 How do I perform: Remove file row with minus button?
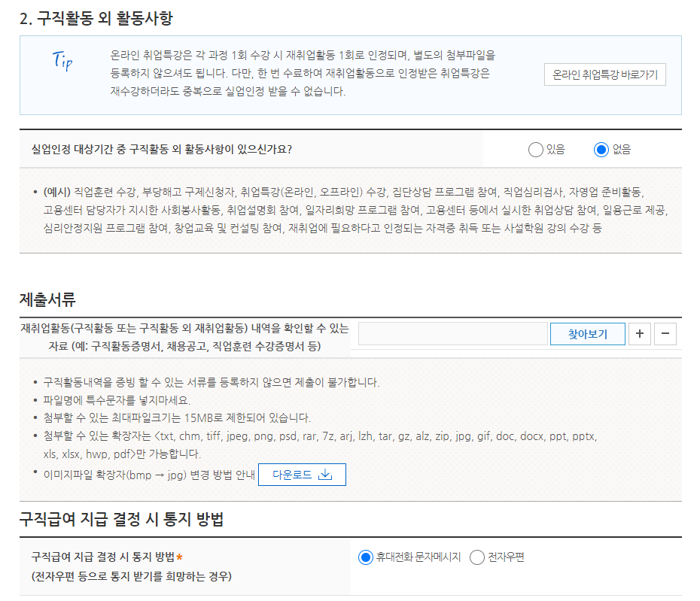click(665, 334)
